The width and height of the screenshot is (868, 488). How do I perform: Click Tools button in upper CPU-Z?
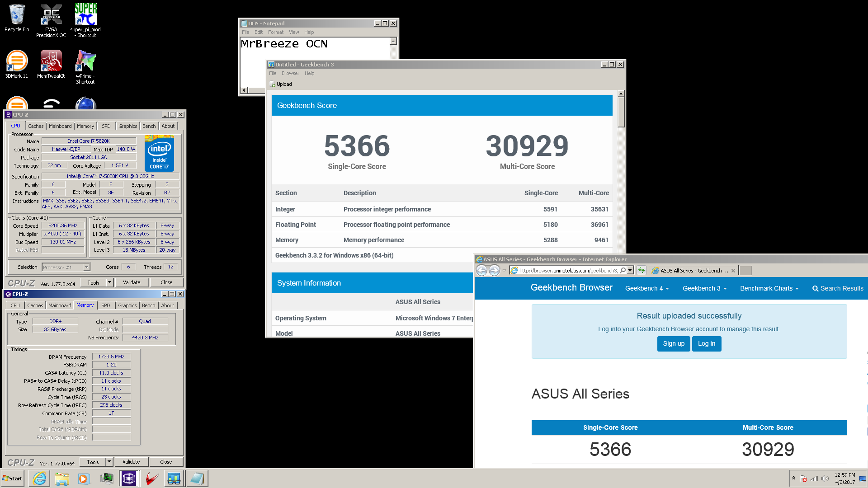93,282
